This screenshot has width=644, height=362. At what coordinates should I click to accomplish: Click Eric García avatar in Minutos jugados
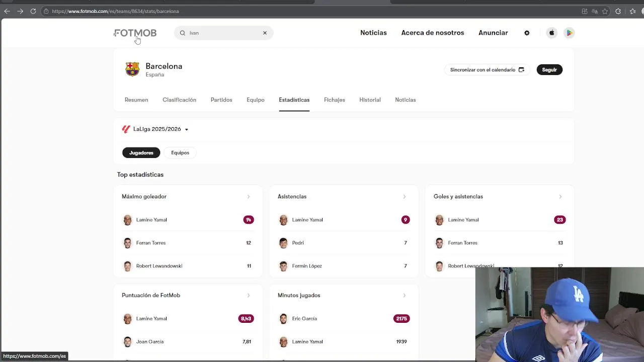tap(284, 318)
